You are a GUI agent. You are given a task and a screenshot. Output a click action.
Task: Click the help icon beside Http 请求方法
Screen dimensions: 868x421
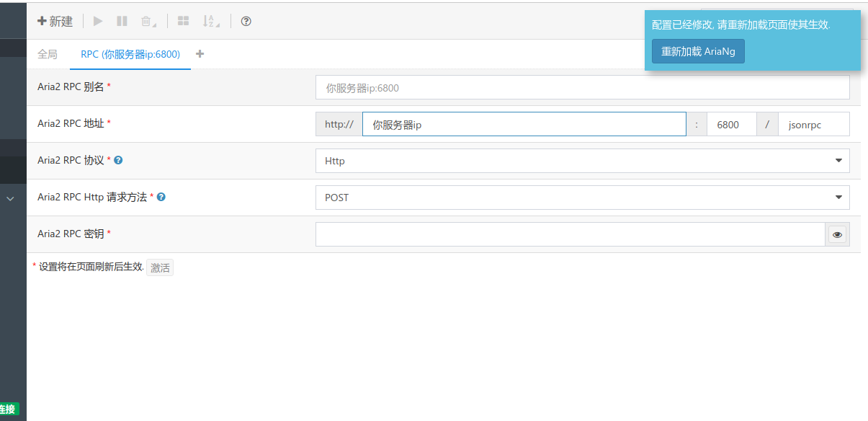click(161, 197)
